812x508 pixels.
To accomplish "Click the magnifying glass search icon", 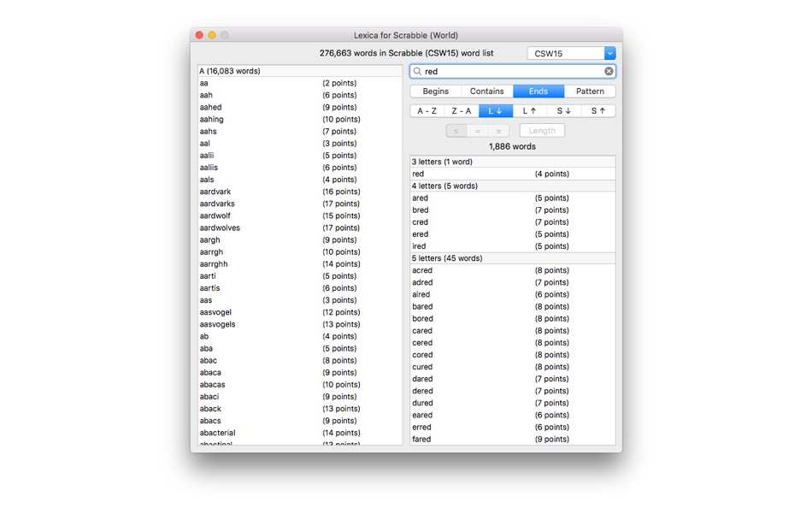I will (418, 72).
